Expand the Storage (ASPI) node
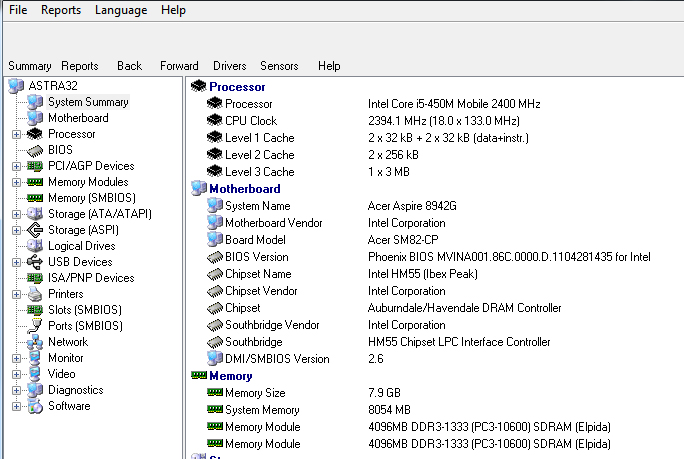The width and height of the screenshot is (684, 459). coord(16,230)
